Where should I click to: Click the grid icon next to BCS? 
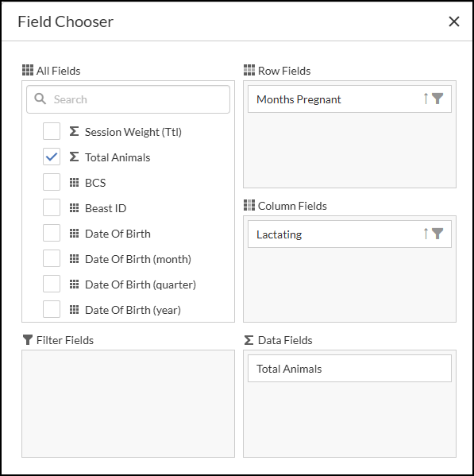click(75, 183)
